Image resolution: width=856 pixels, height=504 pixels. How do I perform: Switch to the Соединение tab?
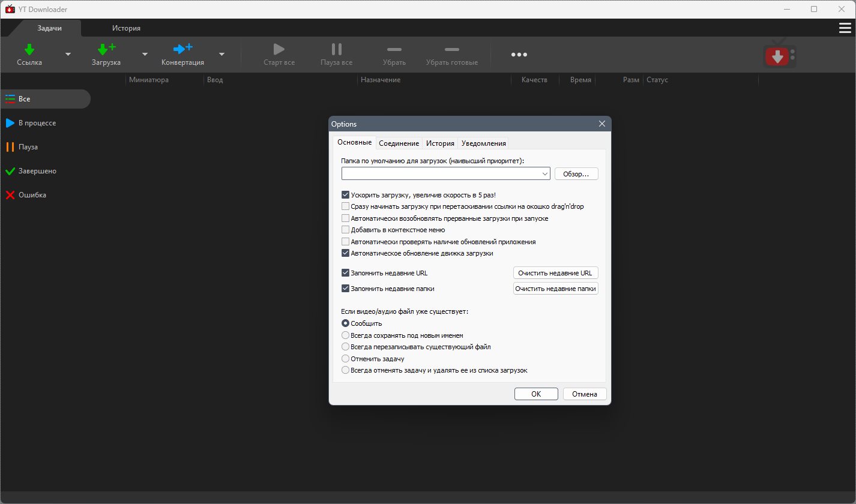(399, 143)
